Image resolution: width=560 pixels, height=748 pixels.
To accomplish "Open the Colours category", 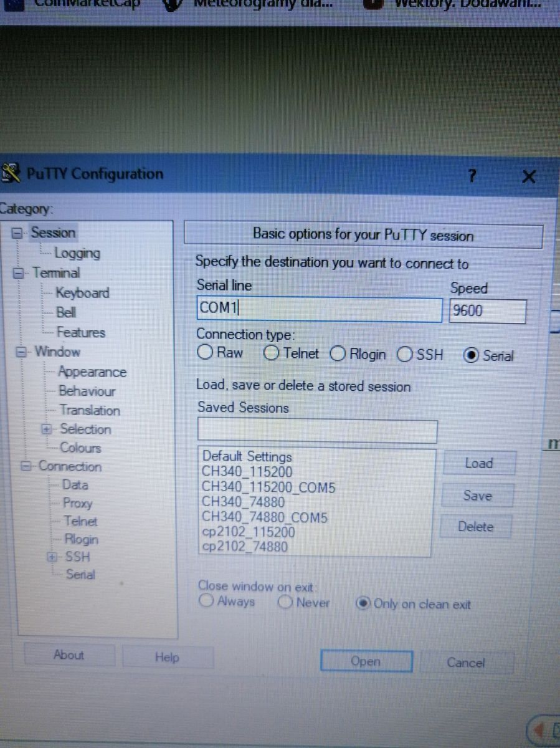I will 80,448.
